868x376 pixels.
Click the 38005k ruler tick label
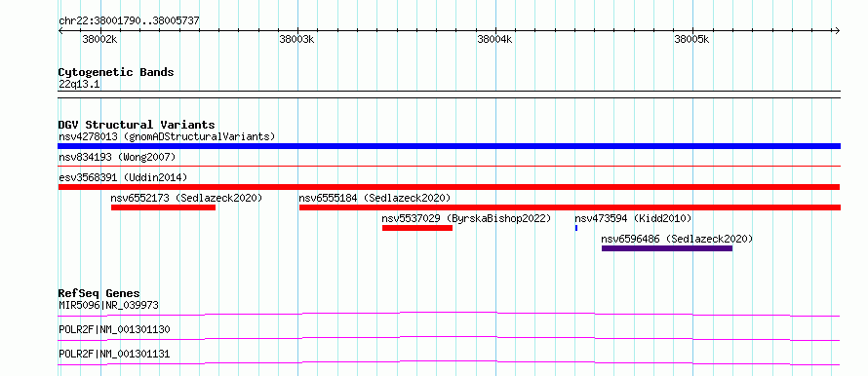(x=692, y=40)
